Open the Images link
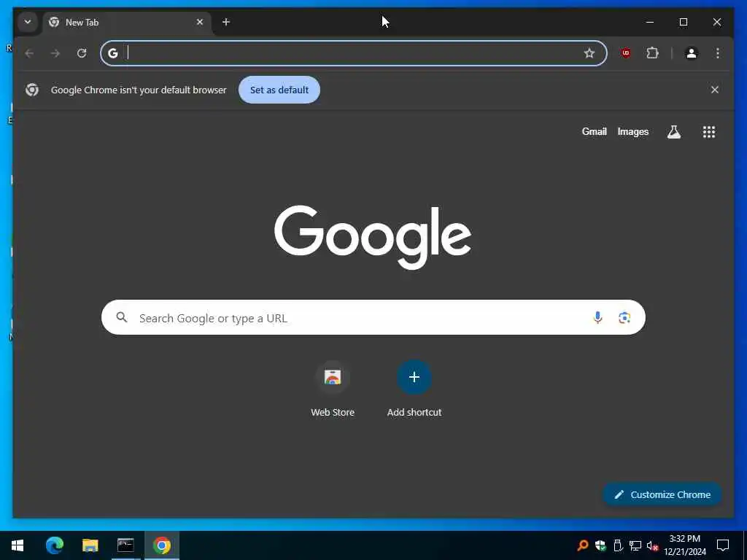The width and height of the screenshot is (747, 560). (632, 131)
